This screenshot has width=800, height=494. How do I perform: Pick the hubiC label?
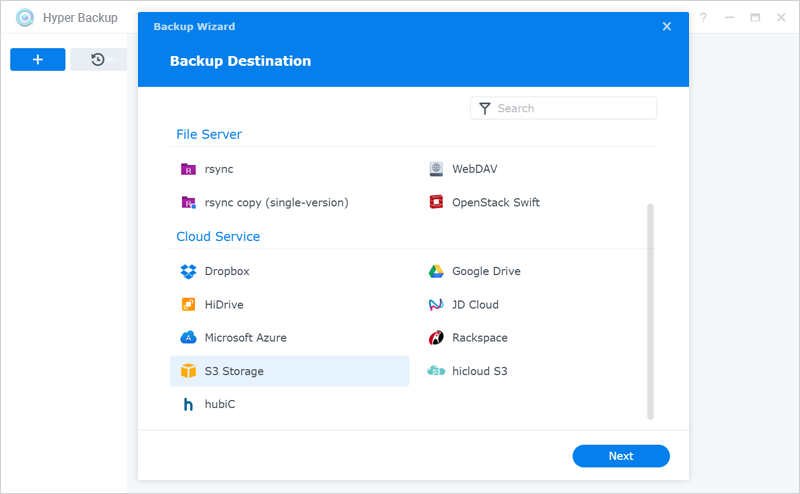click(220, 404)
